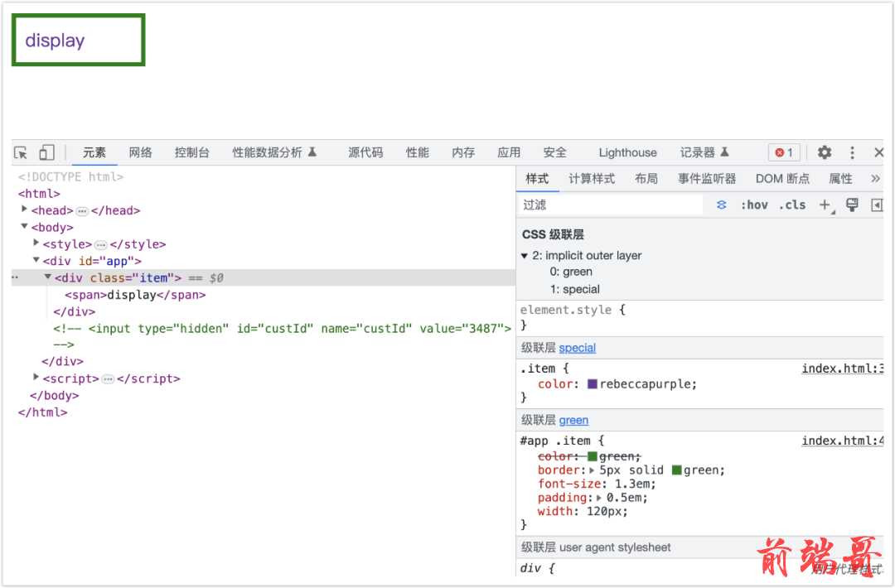Open the Lighthouse tab

pyautogui.click(x=627, y=152)
